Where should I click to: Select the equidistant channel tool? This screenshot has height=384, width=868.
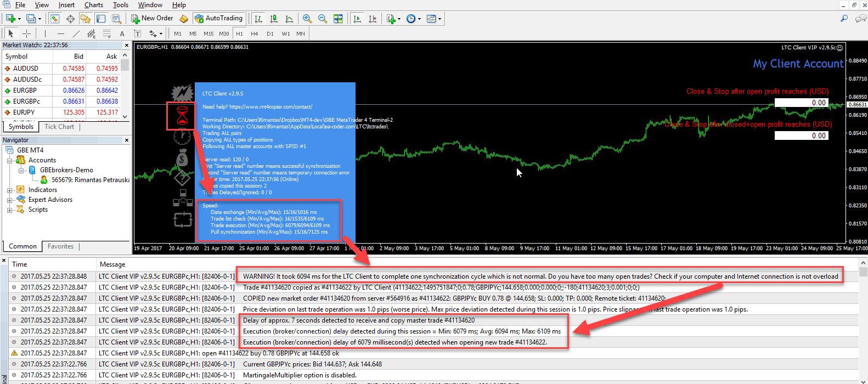pos(91,33)
